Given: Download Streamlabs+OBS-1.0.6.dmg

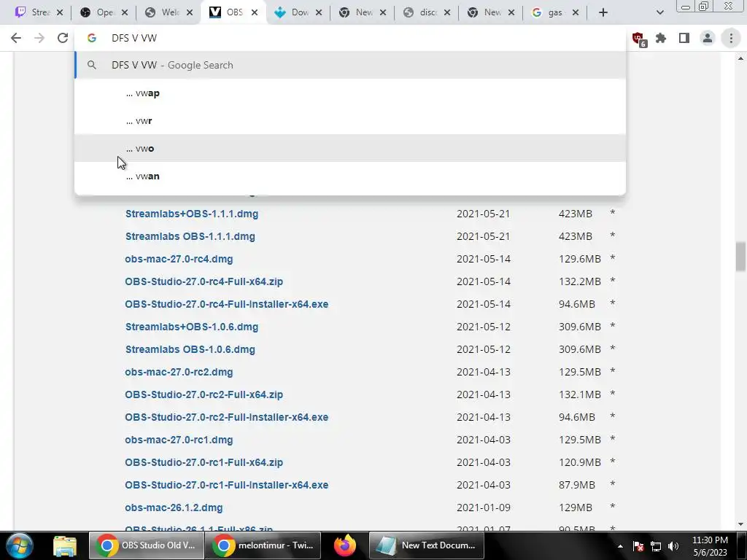Looking at the screenshot, I should (192, 327).
